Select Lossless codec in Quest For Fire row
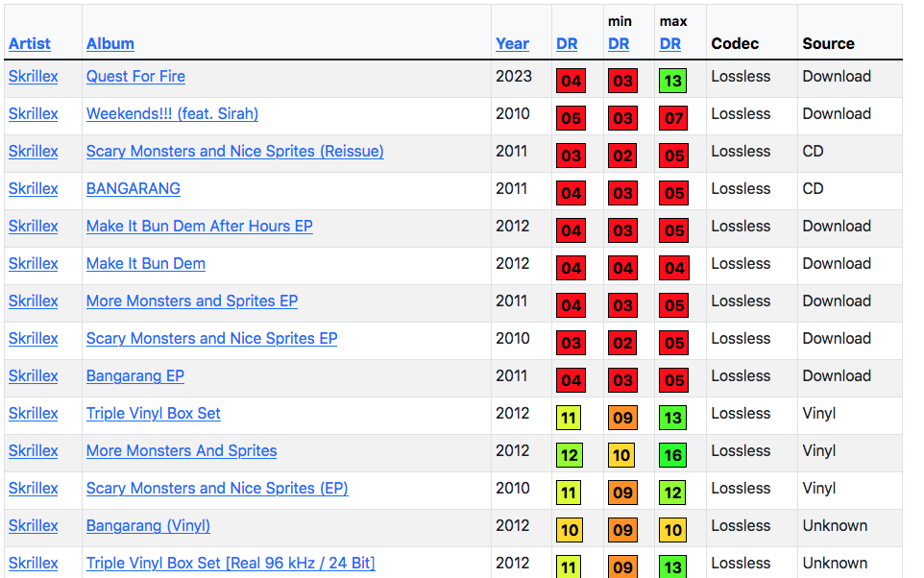Viewport: 924px width, 578px height. (x=741, y=77)
